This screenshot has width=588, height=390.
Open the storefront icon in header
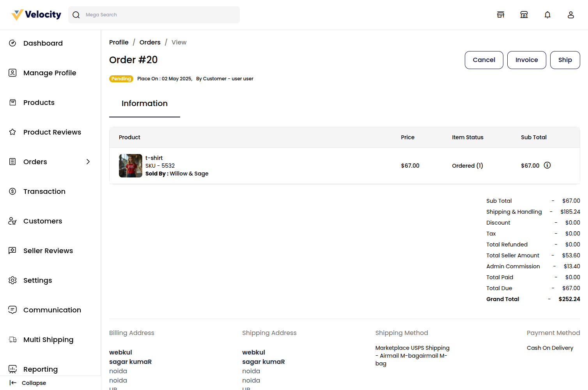(x=501, y=15)
